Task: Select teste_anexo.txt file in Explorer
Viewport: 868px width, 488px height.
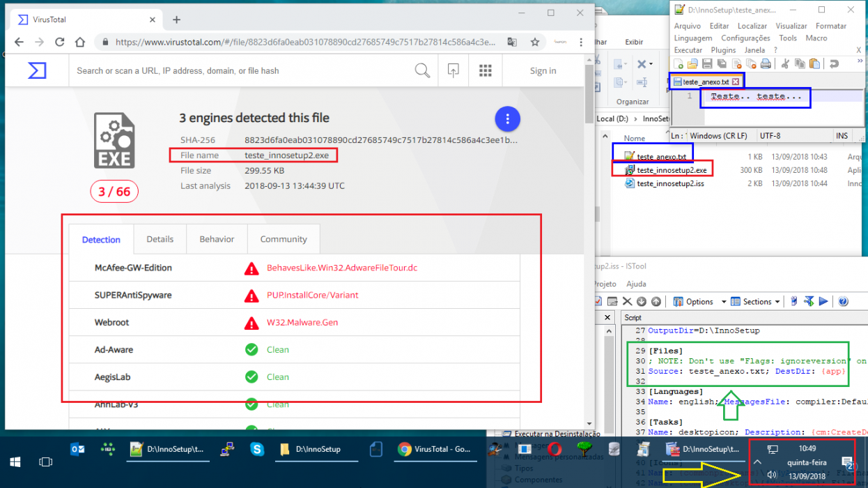Action: (656, 157)
